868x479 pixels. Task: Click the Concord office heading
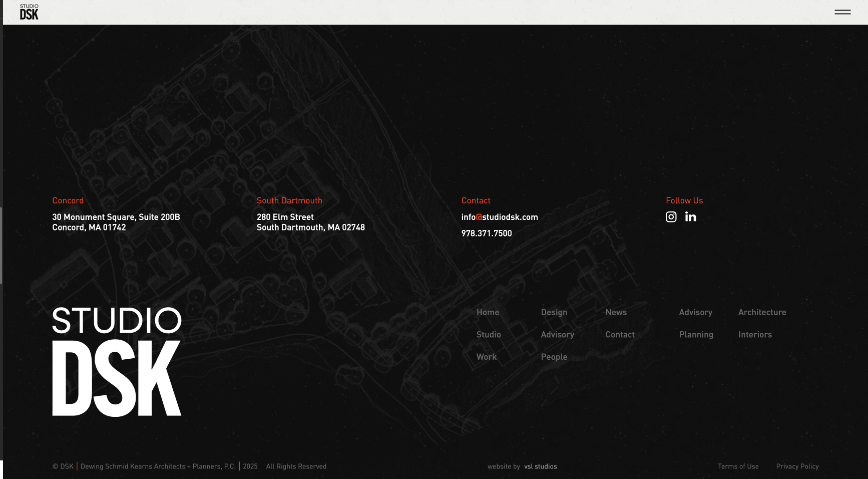pos(68,200)
